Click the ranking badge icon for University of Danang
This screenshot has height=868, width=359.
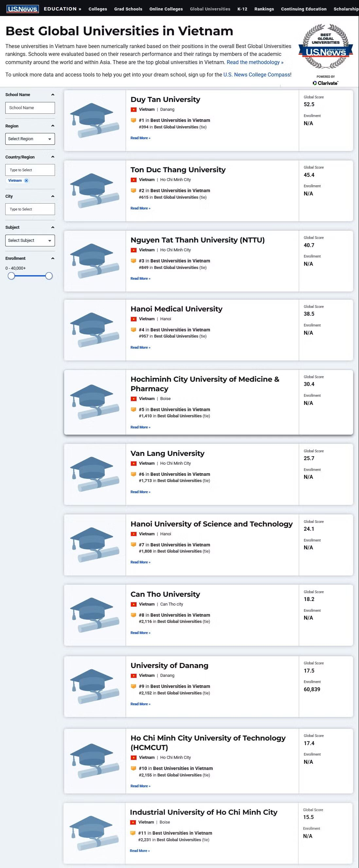133,686
